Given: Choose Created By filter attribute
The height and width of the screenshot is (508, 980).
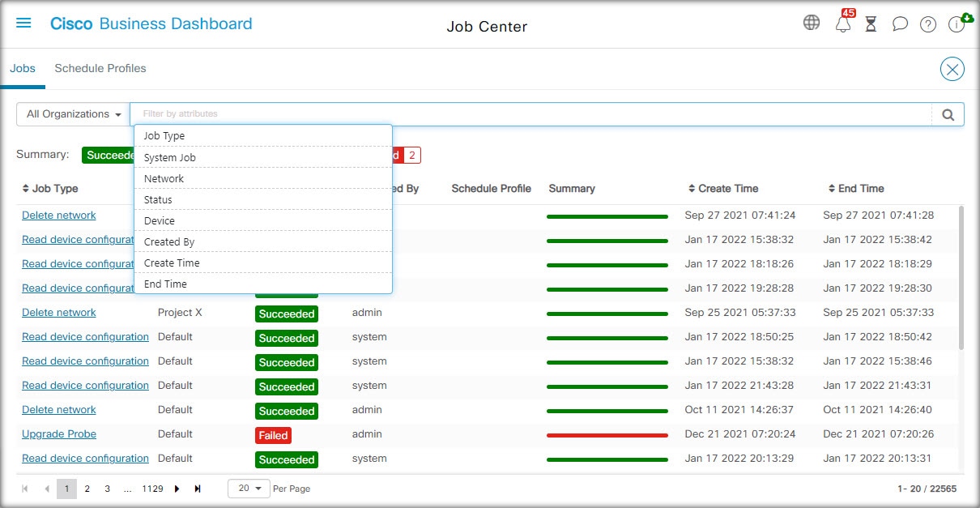Looking at the screenshot, I should pyautogui.click(x=263, y=241).
